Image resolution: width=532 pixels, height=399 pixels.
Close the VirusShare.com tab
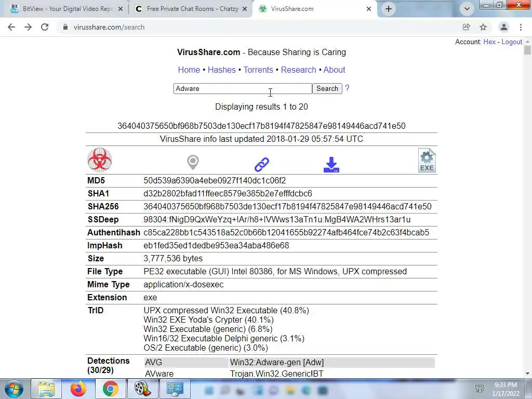[x=369, y=9]
